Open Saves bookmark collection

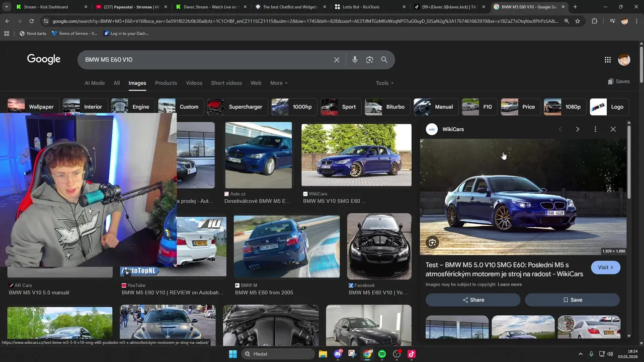pyautogui.click(x=618, y=81)
